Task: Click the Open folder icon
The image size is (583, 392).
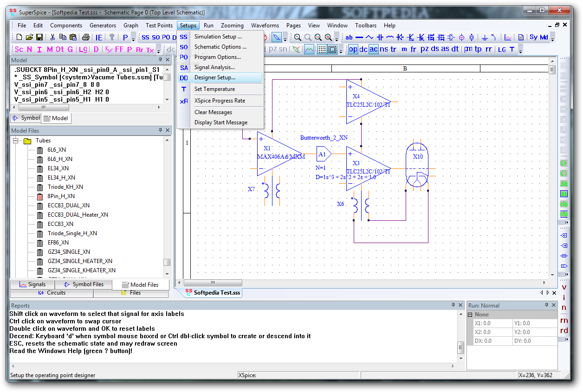Action: pos(29,37)
